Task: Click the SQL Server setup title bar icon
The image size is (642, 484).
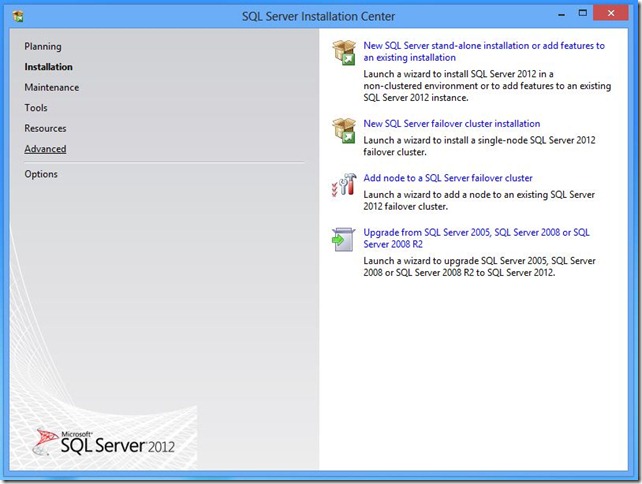Action: [x=18, y=16]
